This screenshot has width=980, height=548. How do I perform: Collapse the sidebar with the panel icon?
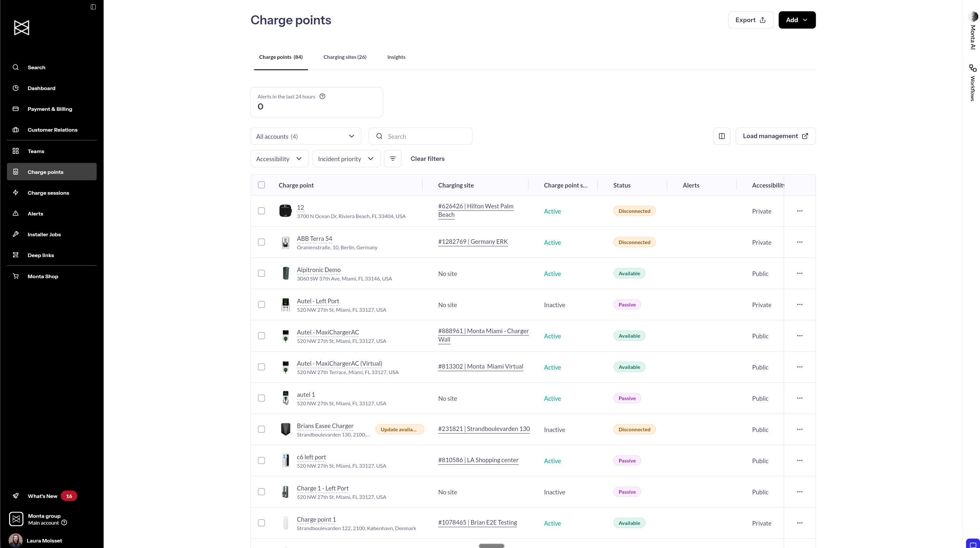click(93, 7)
